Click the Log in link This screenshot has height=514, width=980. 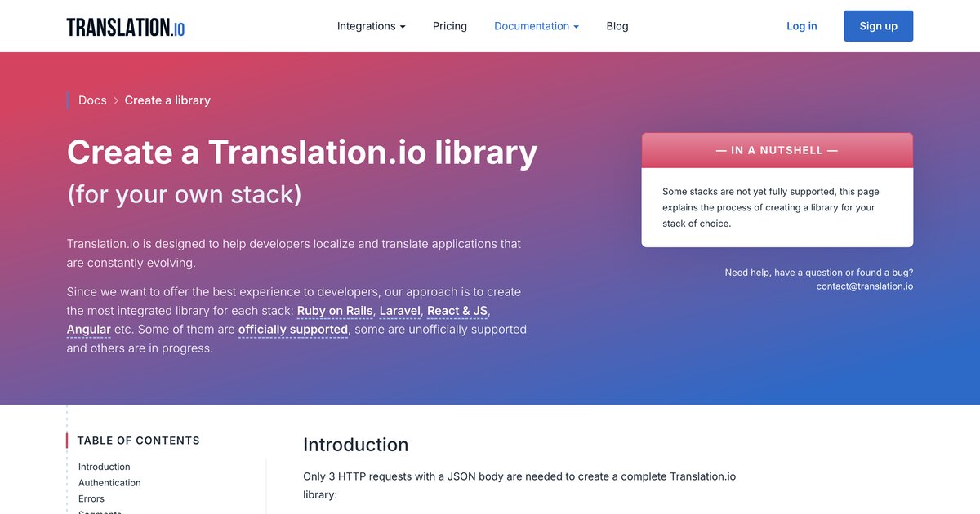(801, 25)
